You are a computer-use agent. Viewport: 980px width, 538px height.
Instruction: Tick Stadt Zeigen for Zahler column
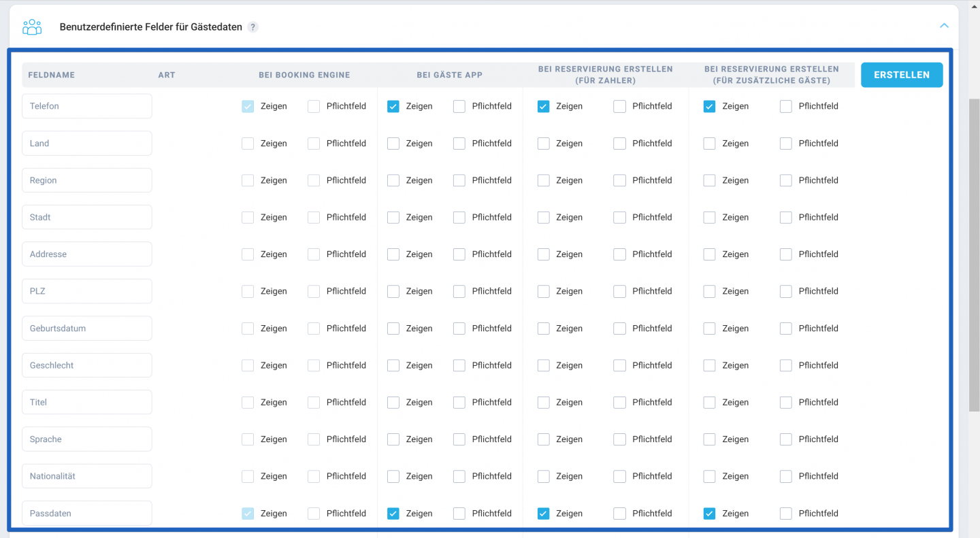click(543, 217)
